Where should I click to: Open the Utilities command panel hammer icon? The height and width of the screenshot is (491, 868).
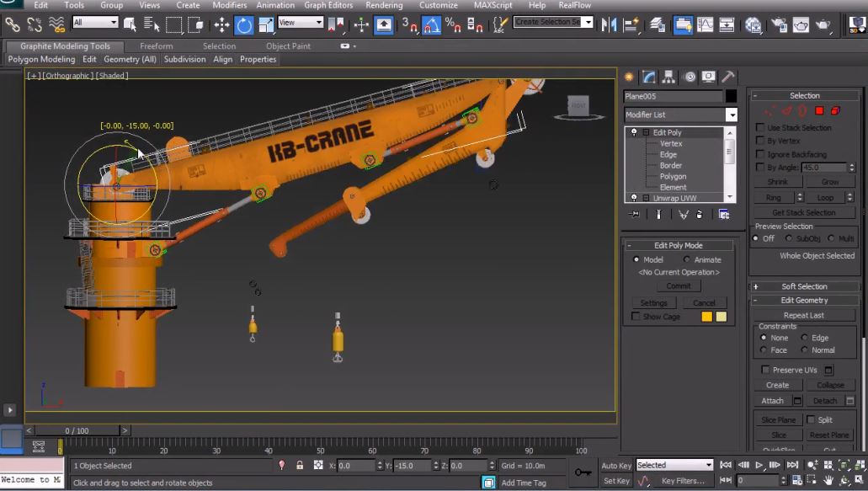[x=728, y=77]
